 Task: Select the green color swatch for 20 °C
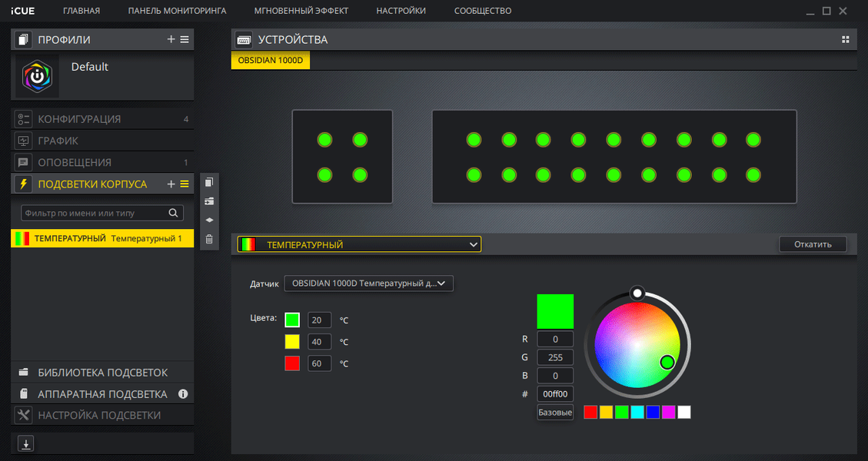291,320
